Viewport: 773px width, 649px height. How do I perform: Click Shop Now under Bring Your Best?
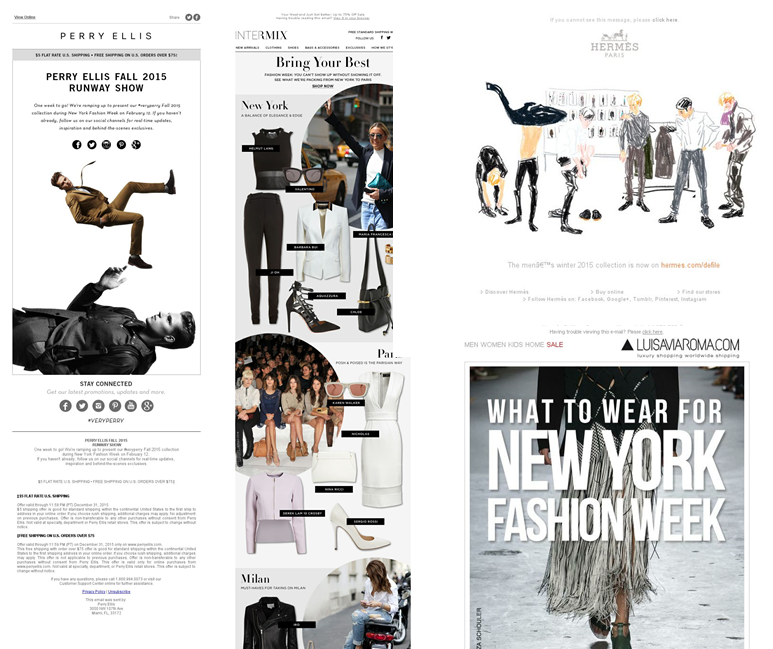[x=323, y=86]
